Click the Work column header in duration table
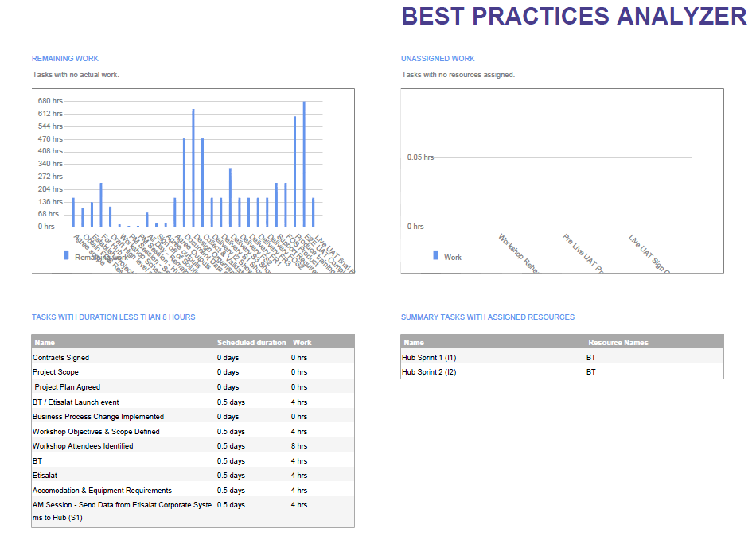 [x=302, y=343]
